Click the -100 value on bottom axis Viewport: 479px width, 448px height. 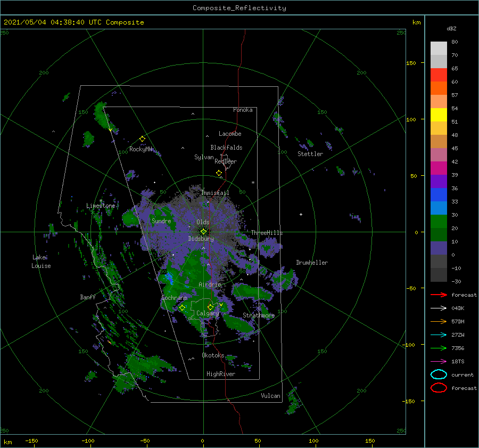coord(88,441)
